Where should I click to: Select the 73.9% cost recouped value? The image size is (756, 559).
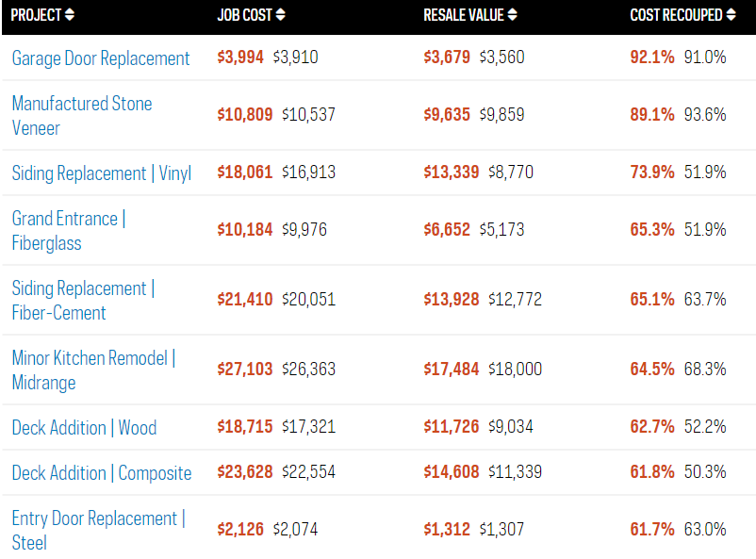click(652, 173)
